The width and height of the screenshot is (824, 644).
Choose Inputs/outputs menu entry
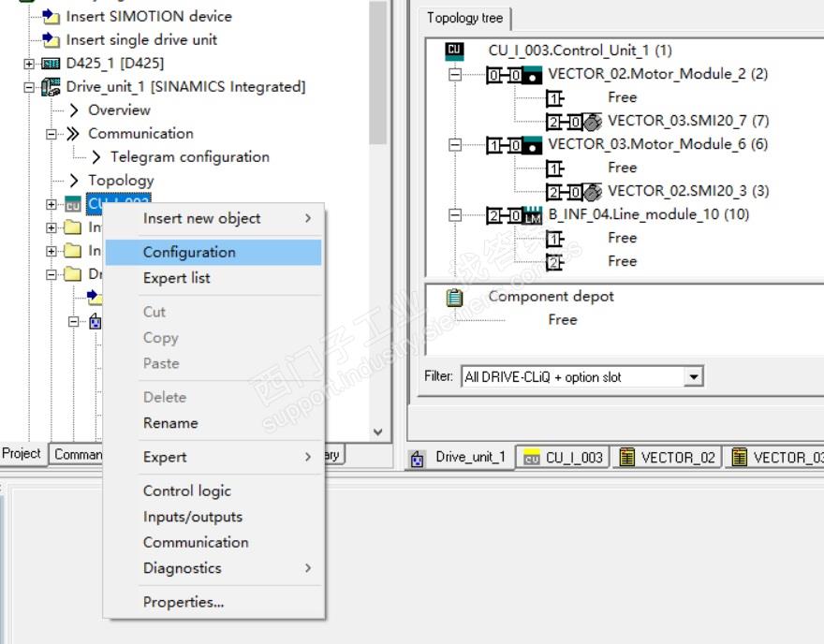(x=213, y=517)
